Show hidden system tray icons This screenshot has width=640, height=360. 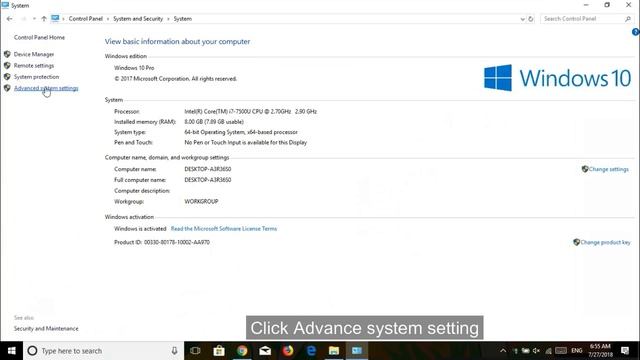click(503, 351)
